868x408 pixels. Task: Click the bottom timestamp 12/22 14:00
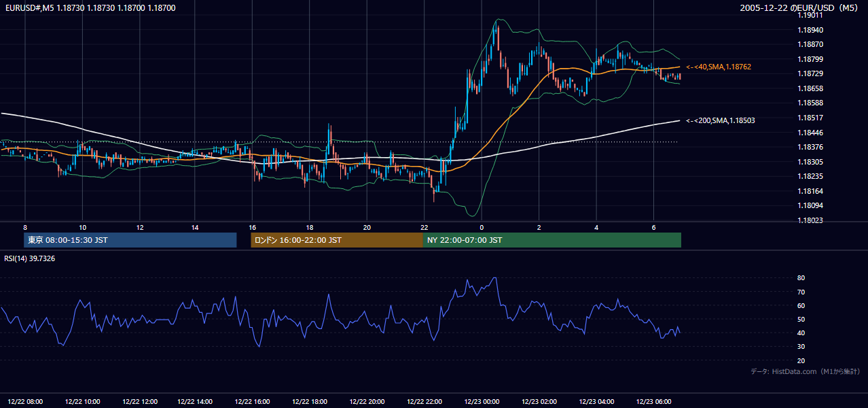(x=196, y=401)
